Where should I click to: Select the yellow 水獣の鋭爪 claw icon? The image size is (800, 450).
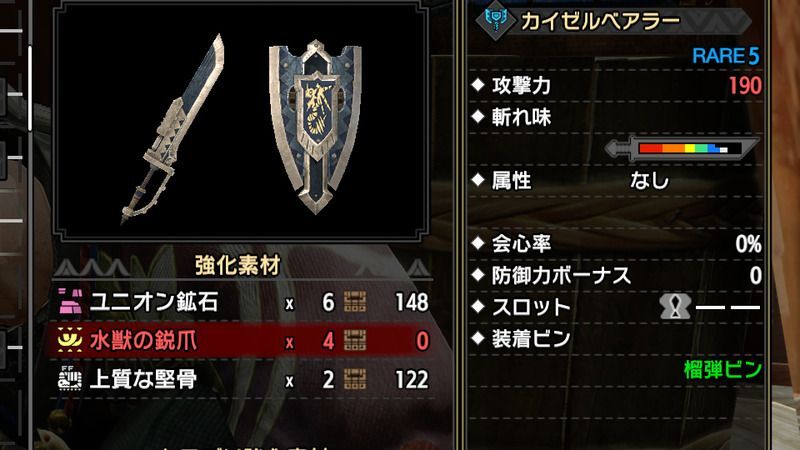click(70, 340)
